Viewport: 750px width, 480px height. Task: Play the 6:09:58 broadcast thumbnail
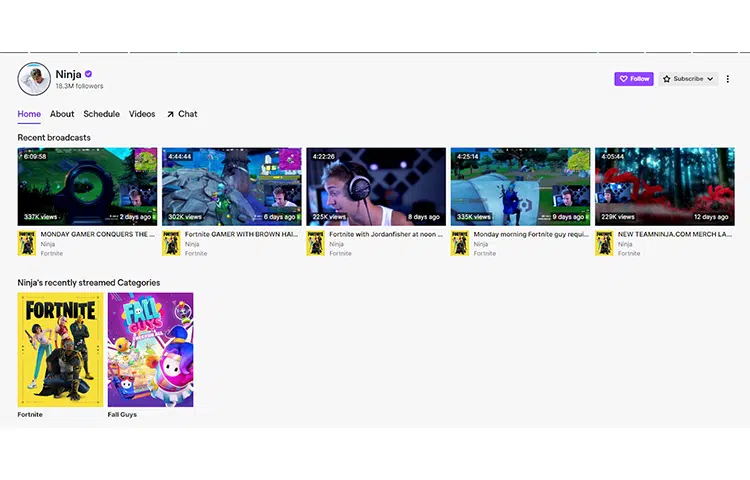click(87, 186)
